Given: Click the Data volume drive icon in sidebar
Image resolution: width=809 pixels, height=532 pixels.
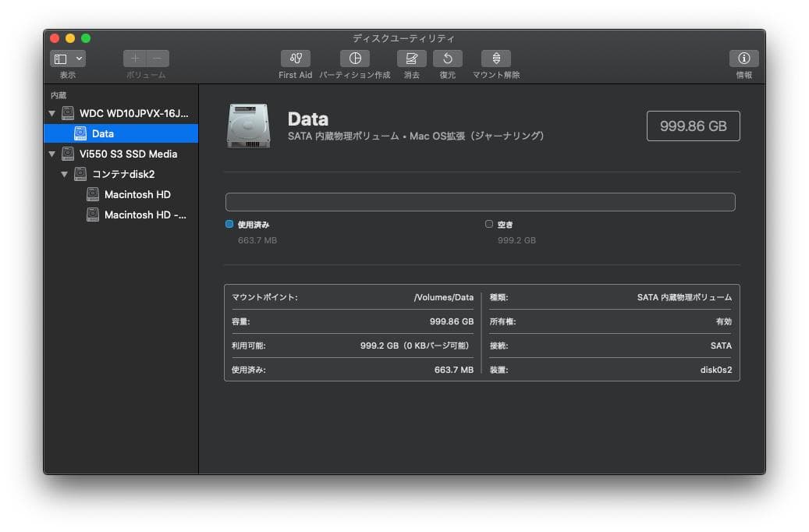Looking at the screenshot, I should pos(80,133).
